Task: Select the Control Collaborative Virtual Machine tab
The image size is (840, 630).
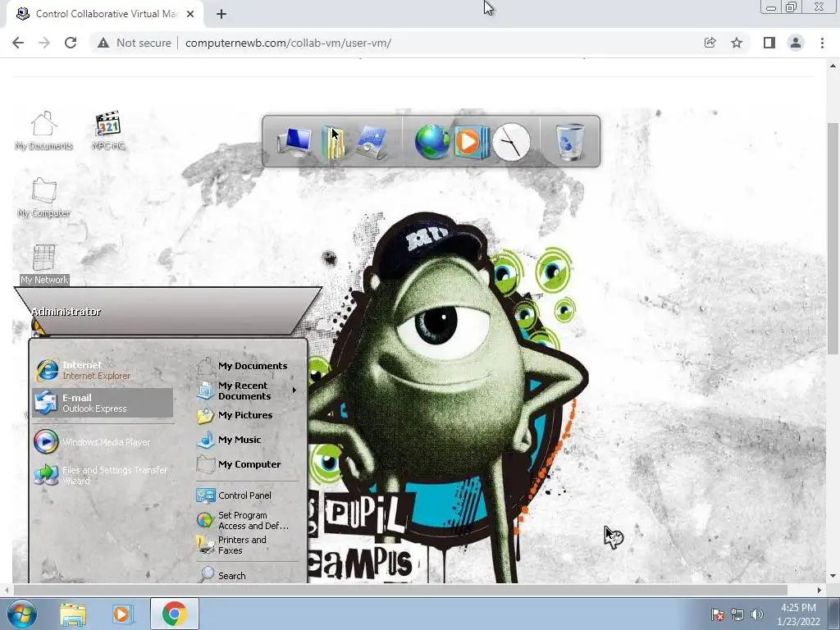Action: point(104,14)
